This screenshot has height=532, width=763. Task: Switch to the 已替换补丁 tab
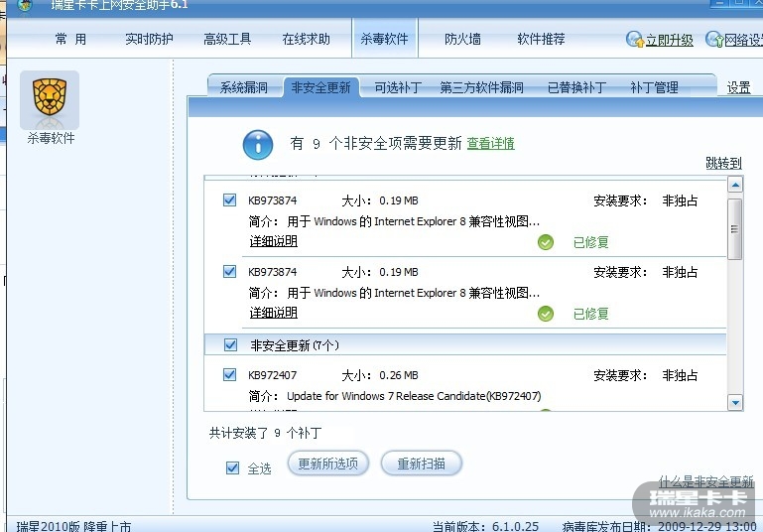point(576,87)
